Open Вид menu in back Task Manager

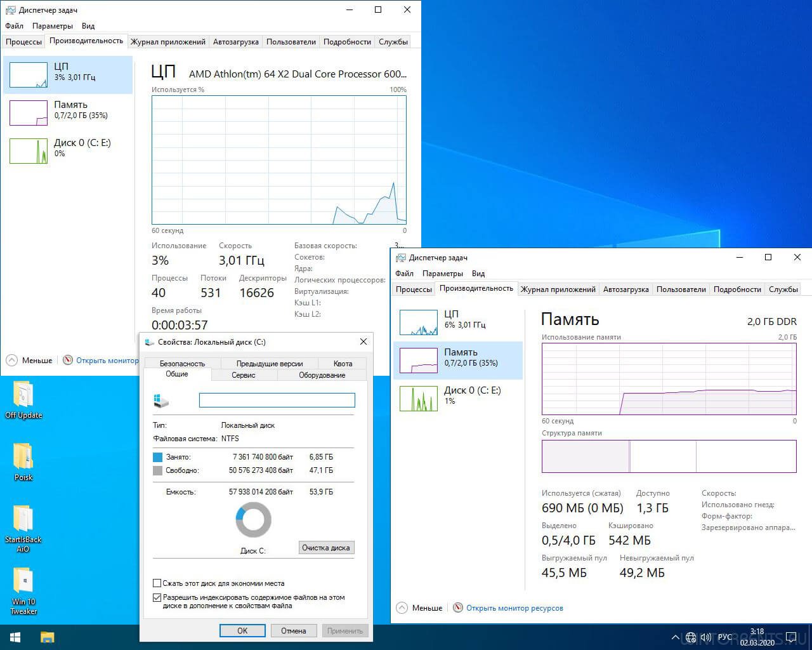pos(88,26)
